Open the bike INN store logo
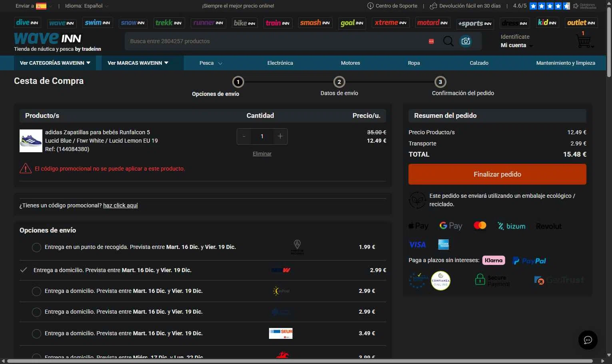This screenshot has width=612, height=364. pos(245,23)
